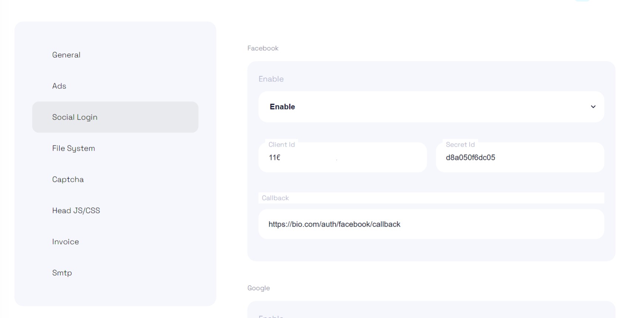Click the Enable label above Facebook dropdown
Screen dimensions: 644x318
(271, 79)
